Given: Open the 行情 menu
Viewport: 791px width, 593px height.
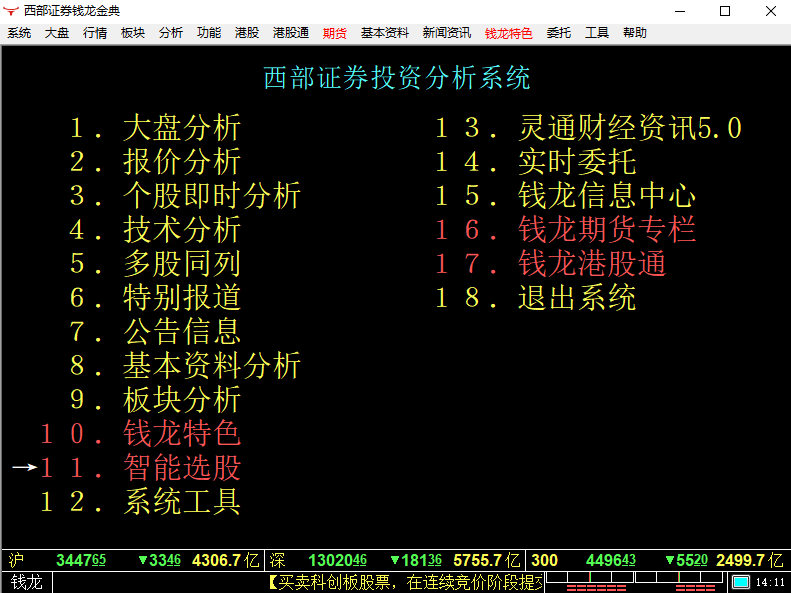Looking at the screenshot, I should pos(95,33).
